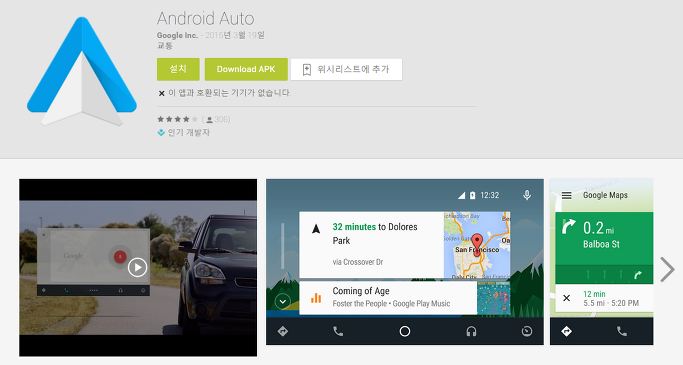Open the Google Maps navigation screenshot
The height and width of the screenshot is (365, 683).
[x=602, y=262]
